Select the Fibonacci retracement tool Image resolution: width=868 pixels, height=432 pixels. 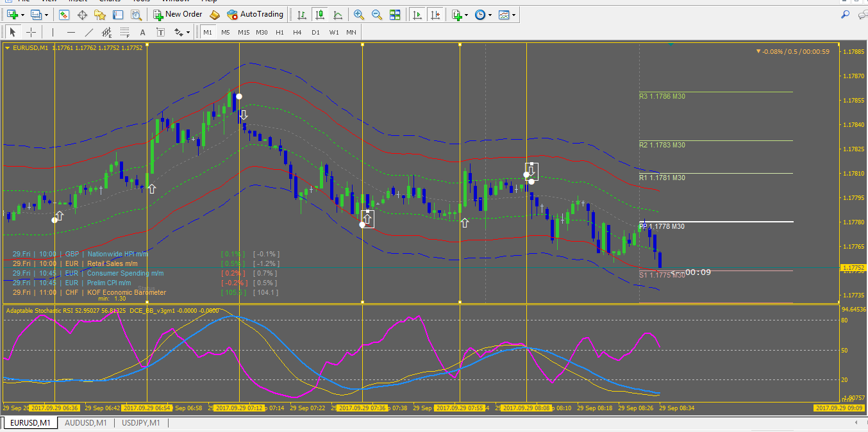125,32
